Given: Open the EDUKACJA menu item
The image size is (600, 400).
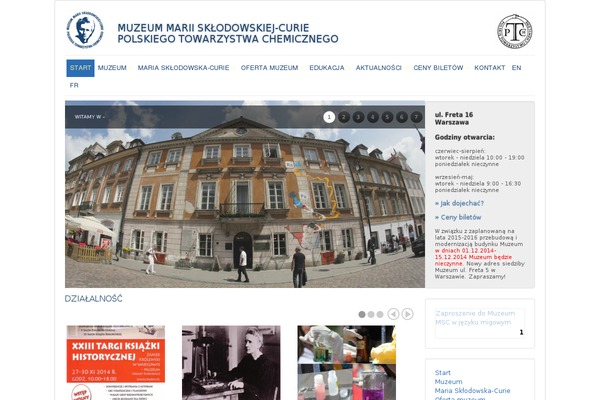Looking at the screenshot, I should click(327, 68).
